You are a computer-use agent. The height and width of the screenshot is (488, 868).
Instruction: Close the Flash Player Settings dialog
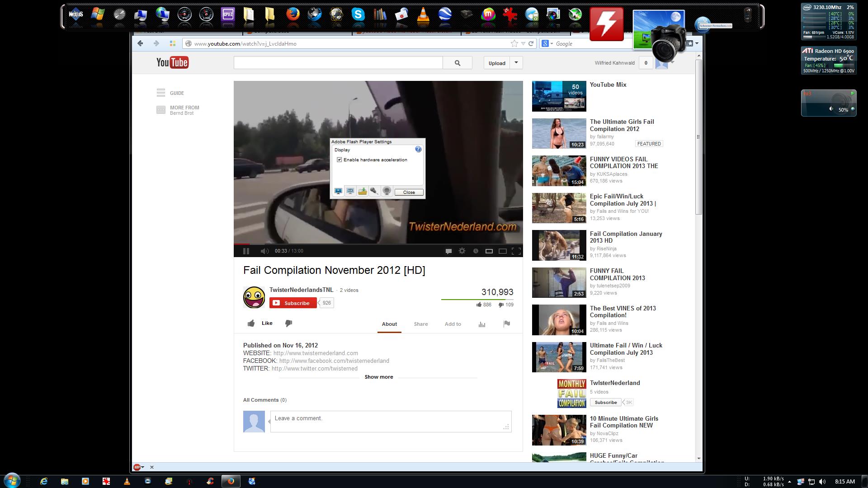pos(409,192)
